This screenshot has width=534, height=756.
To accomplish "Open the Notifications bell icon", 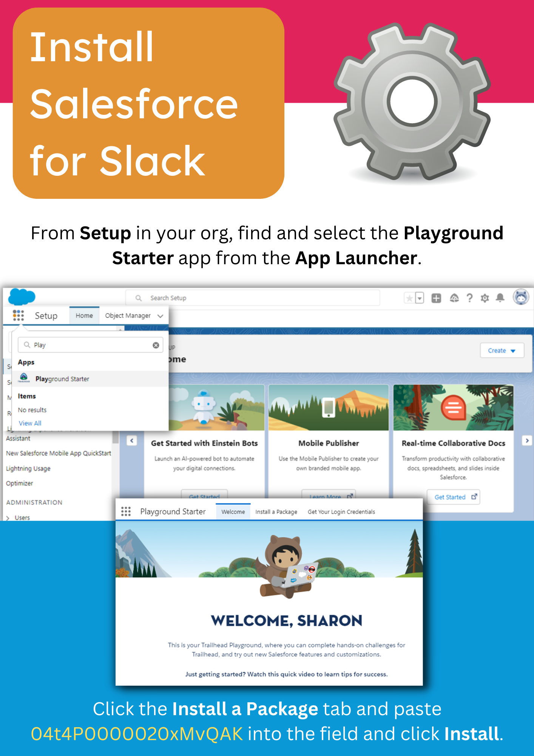I will tap(500, 298).
